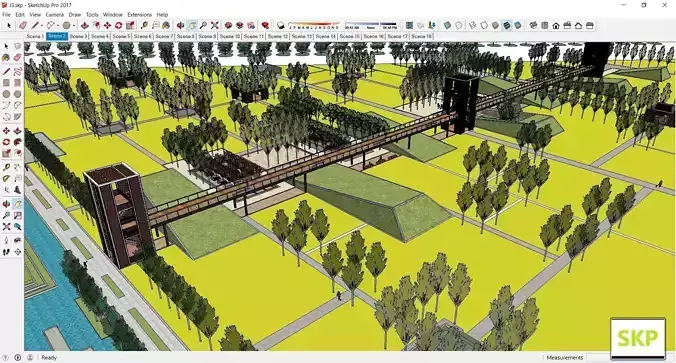Switch to the Scene 1 tab

(x=35, y=36)
